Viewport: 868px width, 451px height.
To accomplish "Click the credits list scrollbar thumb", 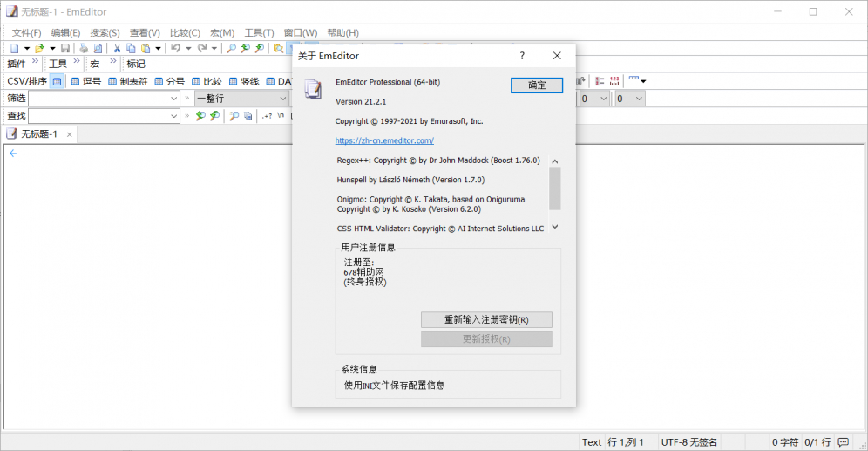I will tap(555, 189).
